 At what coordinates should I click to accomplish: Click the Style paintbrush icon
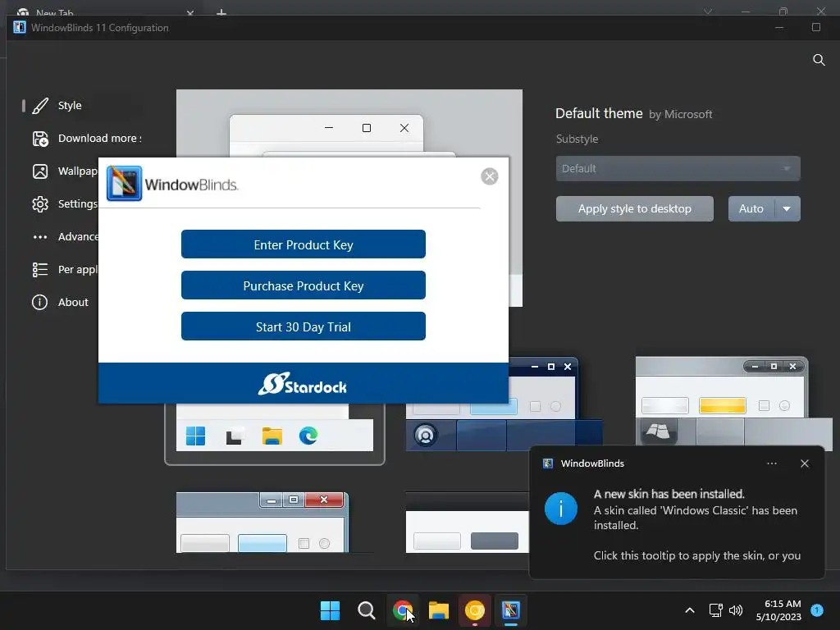(x=40, y=106)
